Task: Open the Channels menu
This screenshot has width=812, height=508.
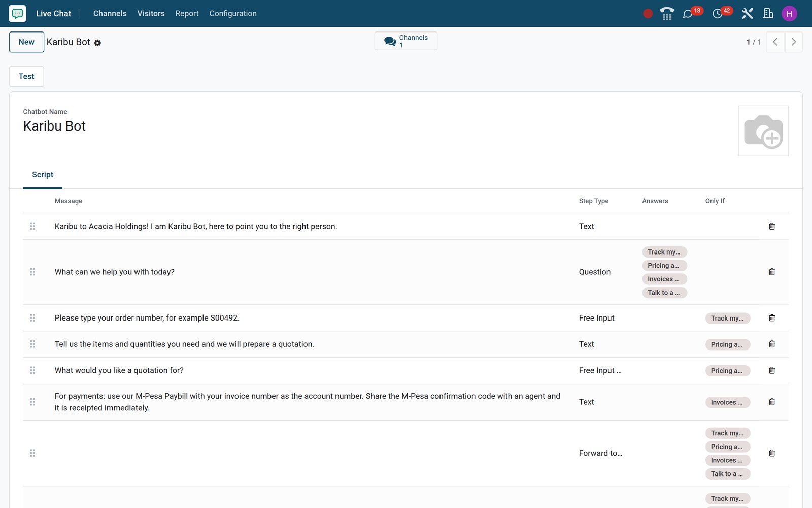Action: (x=110, y=14)
